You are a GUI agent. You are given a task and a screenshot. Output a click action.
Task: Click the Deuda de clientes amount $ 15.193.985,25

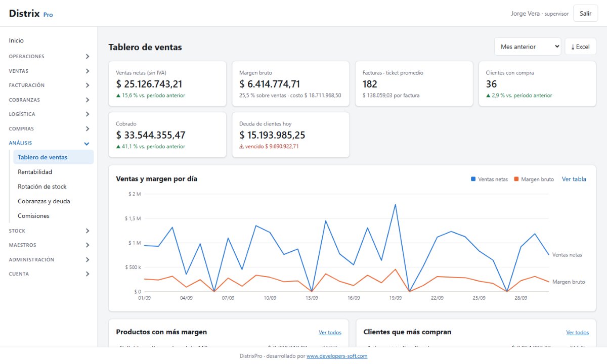[x=272, y=135]
